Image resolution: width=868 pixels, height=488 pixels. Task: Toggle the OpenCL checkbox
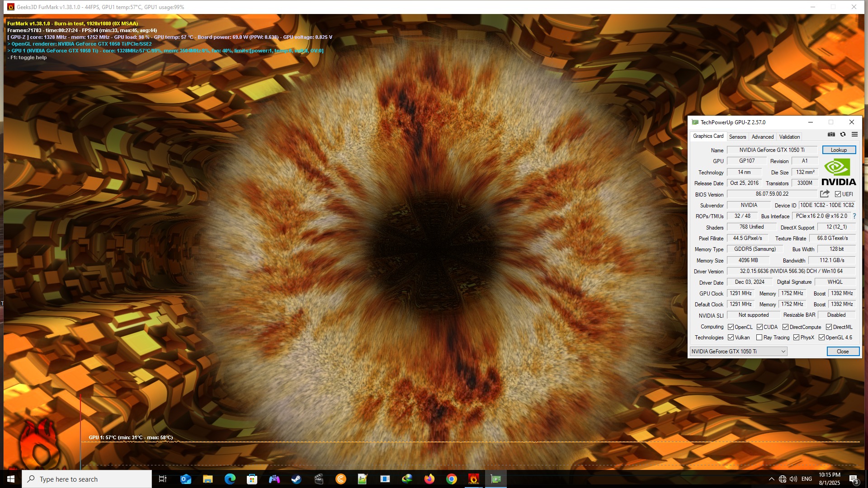tap(731, 327)
